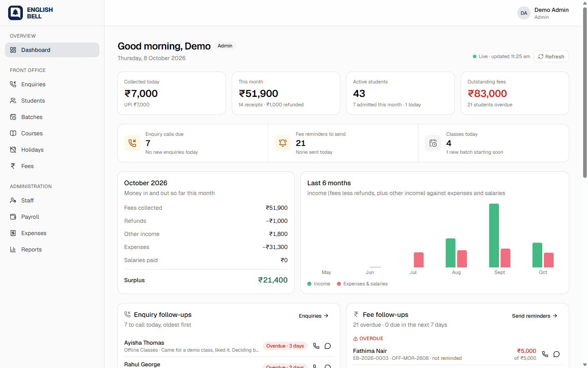The image size is (588, 368).
Task: Click the Fee follow-ups rupee header icon
Action: pyautogui.click(x=356, y=314)
